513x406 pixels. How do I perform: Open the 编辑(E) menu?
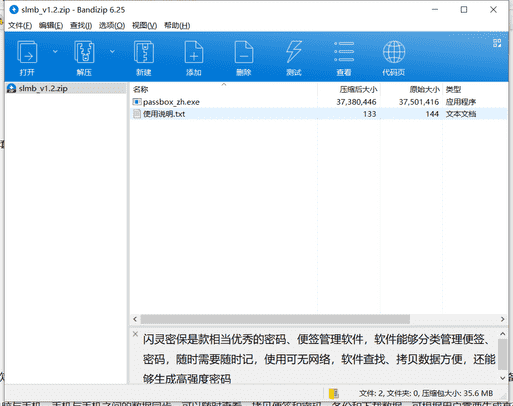(x=51, y=26)
